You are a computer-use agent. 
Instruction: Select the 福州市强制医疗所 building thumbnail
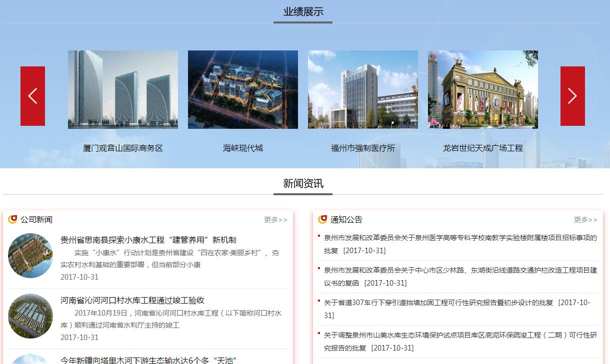pos(362,89)
